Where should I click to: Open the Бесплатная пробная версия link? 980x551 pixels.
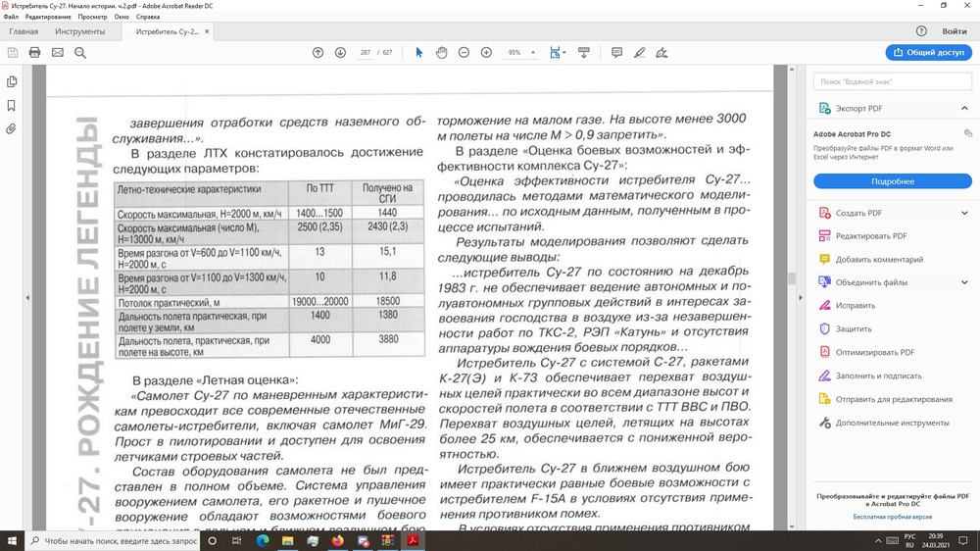click(x=893, y=517)
